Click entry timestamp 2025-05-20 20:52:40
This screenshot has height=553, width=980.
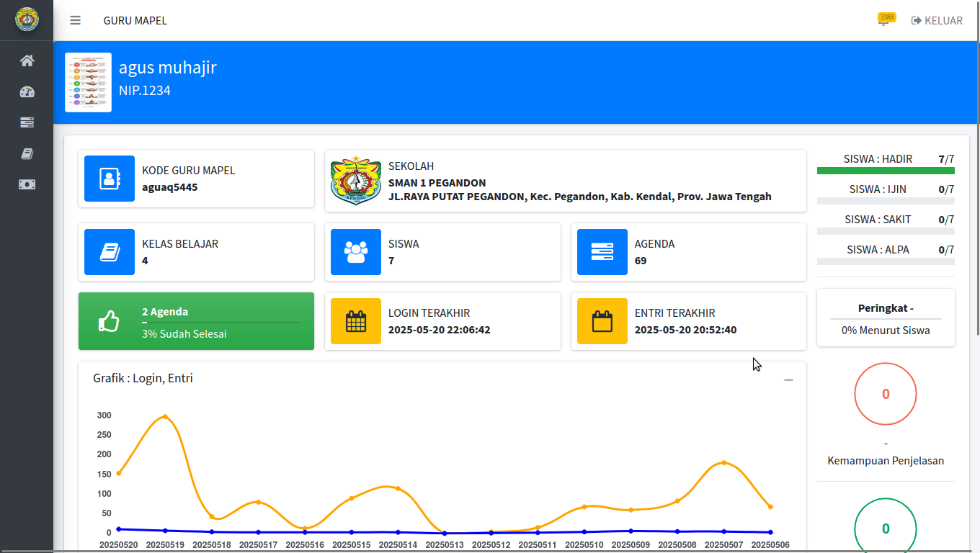(x=686, y=330)
